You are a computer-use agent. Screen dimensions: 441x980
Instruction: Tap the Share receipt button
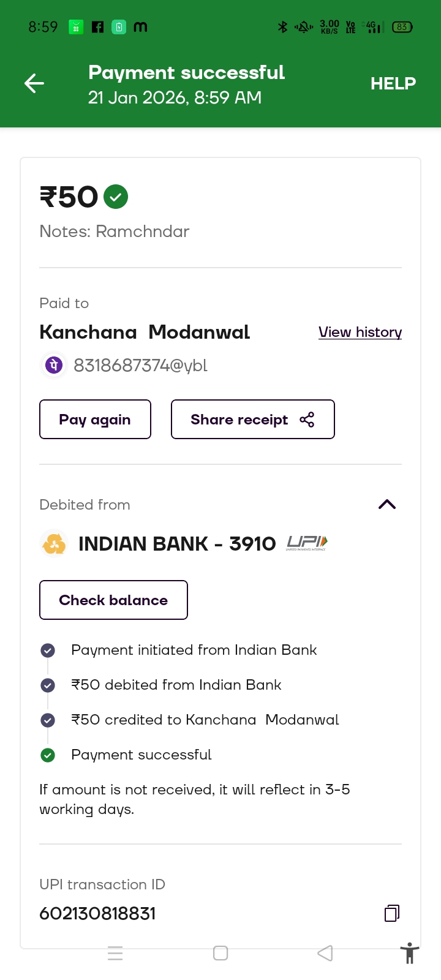252,420
